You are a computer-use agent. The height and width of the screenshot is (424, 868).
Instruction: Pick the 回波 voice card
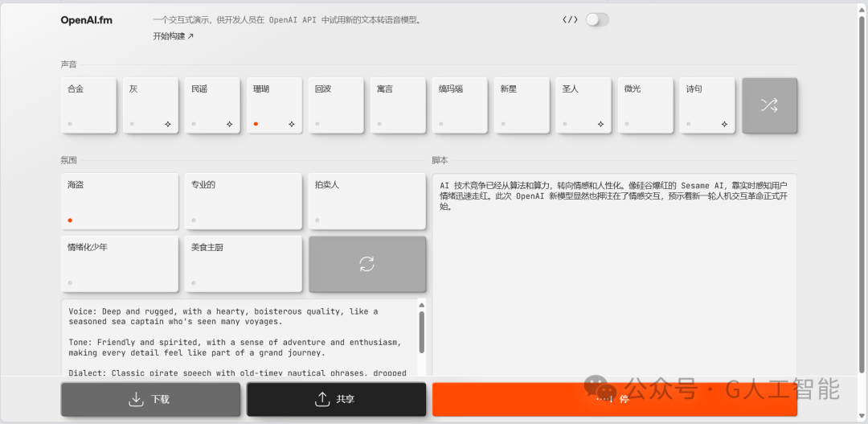pyautogui.click(x=336, y=105)
